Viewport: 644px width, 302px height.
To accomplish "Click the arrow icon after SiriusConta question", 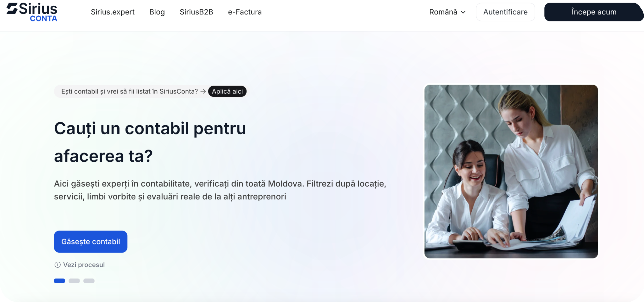I will point(203,91).
